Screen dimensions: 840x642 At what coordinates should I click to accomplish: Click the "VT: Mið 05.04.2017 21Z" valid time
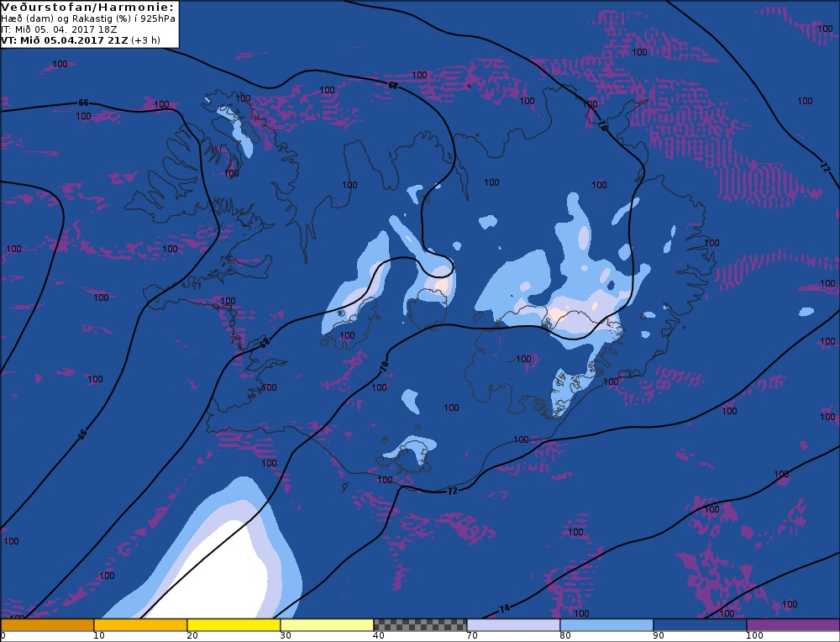click(x=65, y=40)
